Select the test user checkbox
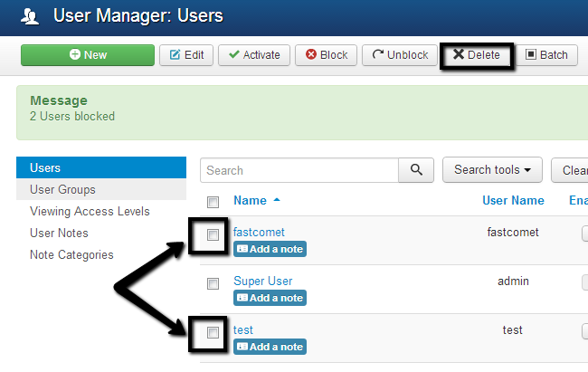Screen dimensions: 588x372 click(x=213, y=332)
